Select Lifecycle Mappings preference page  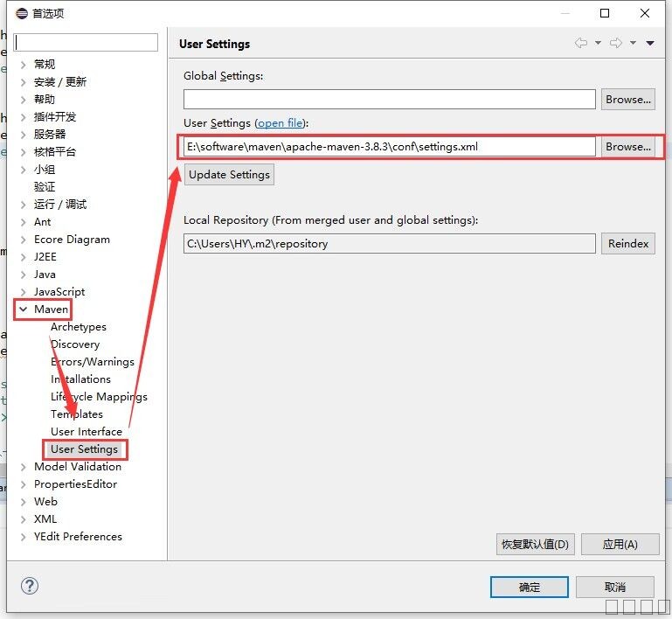point(99,397)
